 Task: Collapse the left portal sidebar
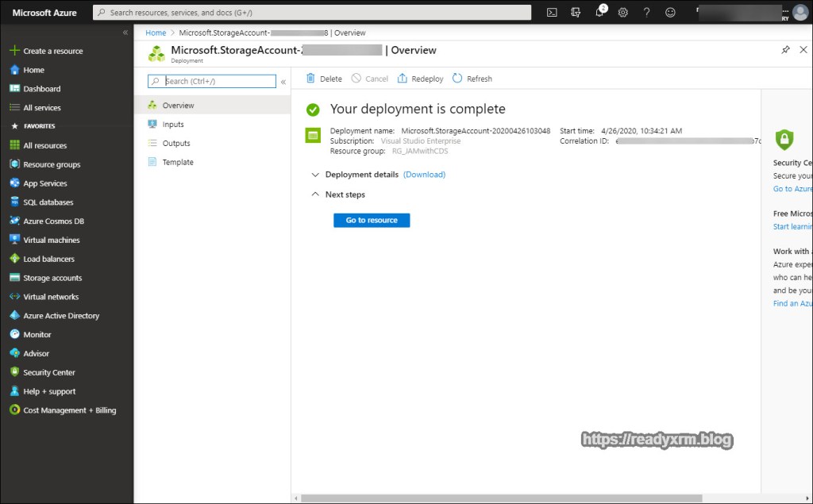pyautogui.click(x=125, y=33)
